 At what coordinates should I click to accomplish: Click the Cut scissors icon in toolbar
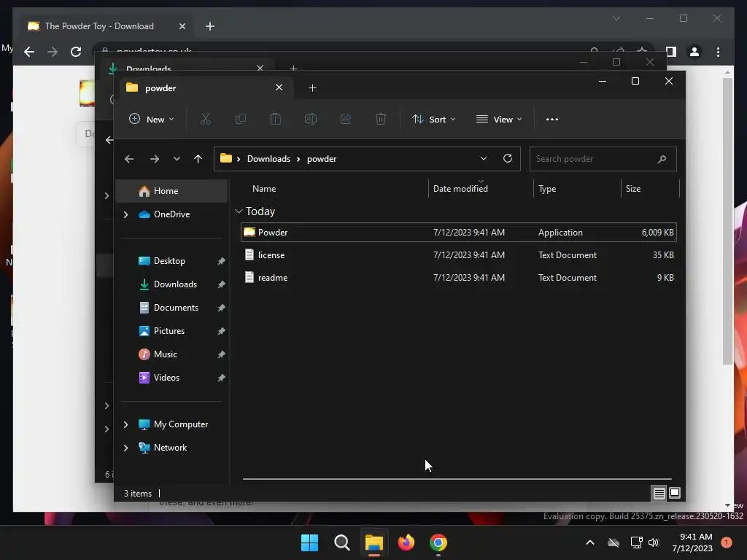[205, 119]
